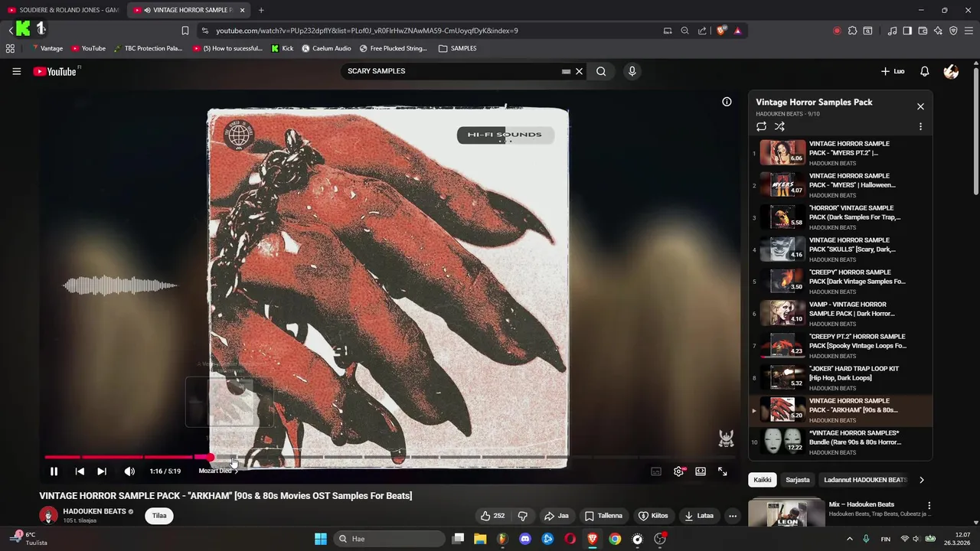Open notifications bell
Screen dimensions: 980x551
pos(924,71)
